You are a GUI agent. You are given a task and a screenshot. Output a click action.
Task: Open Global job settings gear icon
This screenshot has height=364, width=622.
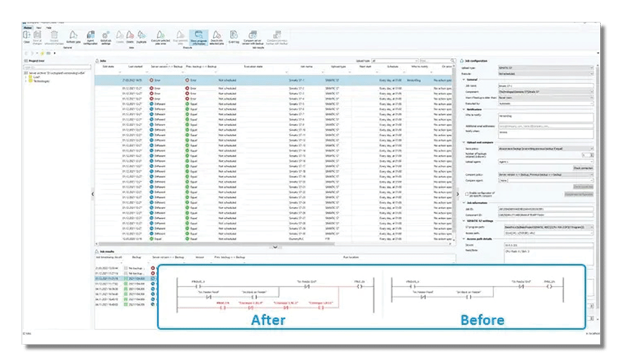[105, 36]
